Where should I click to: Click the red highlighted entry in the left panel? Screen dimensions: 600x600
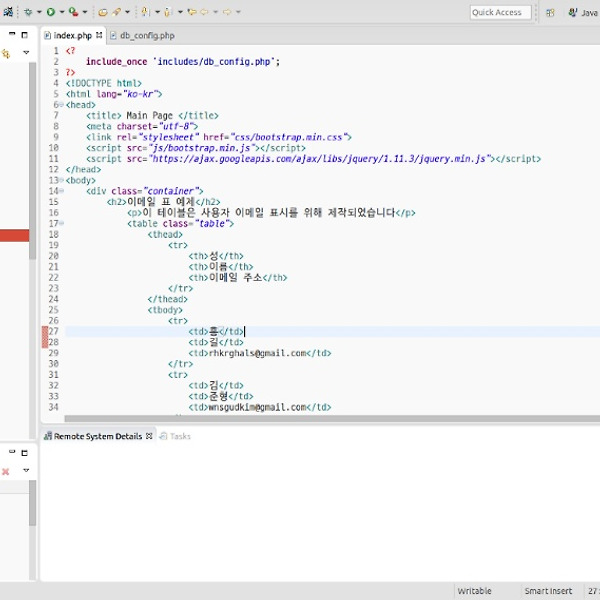[15, 235]
